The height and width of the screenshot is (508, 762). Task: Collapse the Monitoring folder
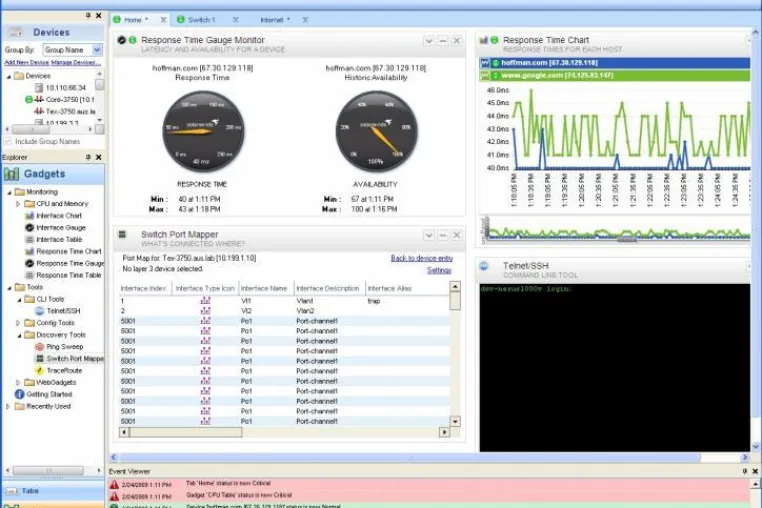(9, 193)
